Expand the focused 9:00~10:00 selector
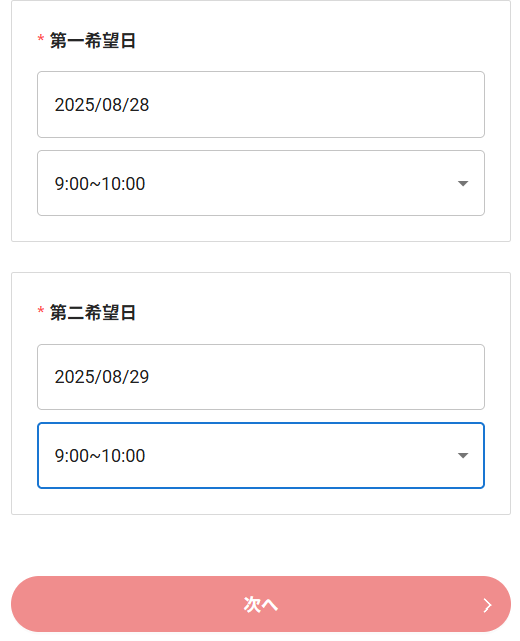Image resolution: width=520 pixels, height=641 pixels. pos(261,455)
